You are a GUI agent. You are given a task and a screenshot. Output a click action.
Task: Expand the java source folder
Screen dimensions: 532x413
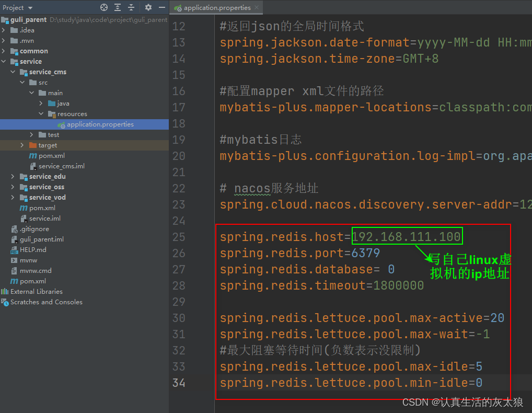41,104
